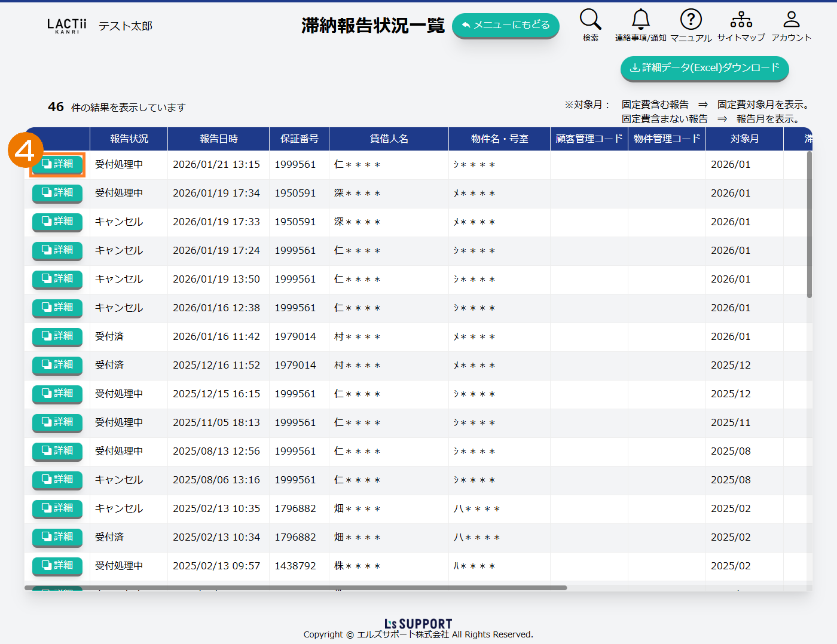Open the manual question mark icon
Image resolution: width=837 pixels, height=644 pixels.
(691, 20)
